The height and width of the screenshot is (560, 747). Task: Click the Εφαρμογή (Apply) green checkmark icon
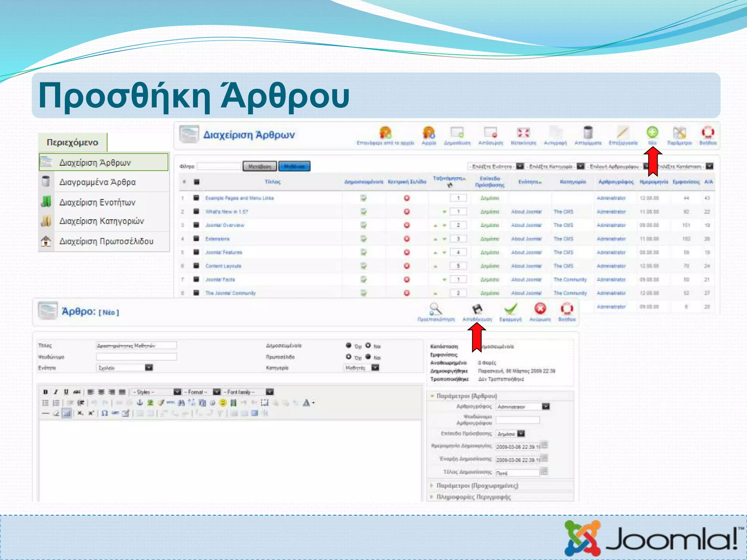tap(510, 310)
